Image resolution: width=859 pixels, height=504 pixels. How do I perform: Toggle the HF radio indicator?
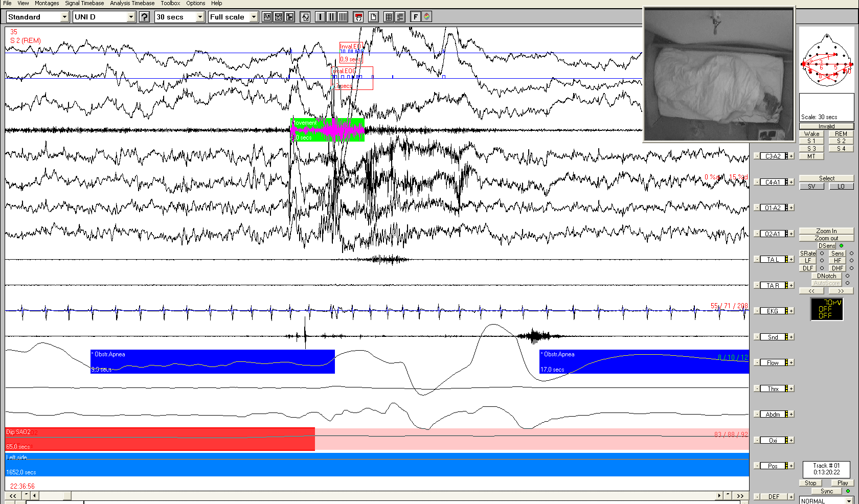[x=851, y=261]
